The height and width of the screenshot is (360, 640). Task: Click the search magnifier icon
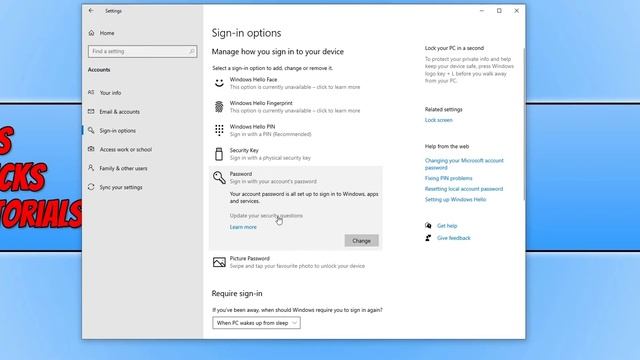[191, 51]
